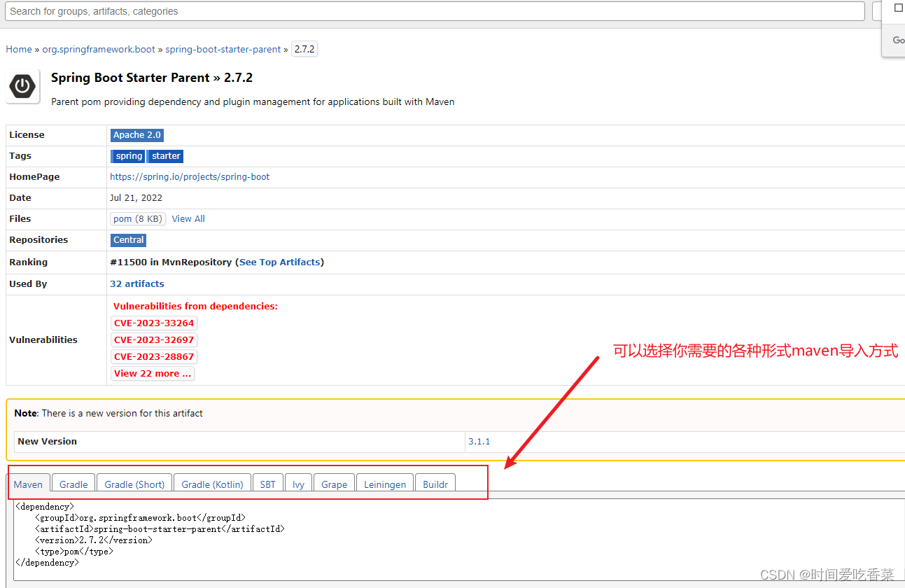Go to Home breadcrumb link
The image size is (905, 588).
[x=19, y=49]
